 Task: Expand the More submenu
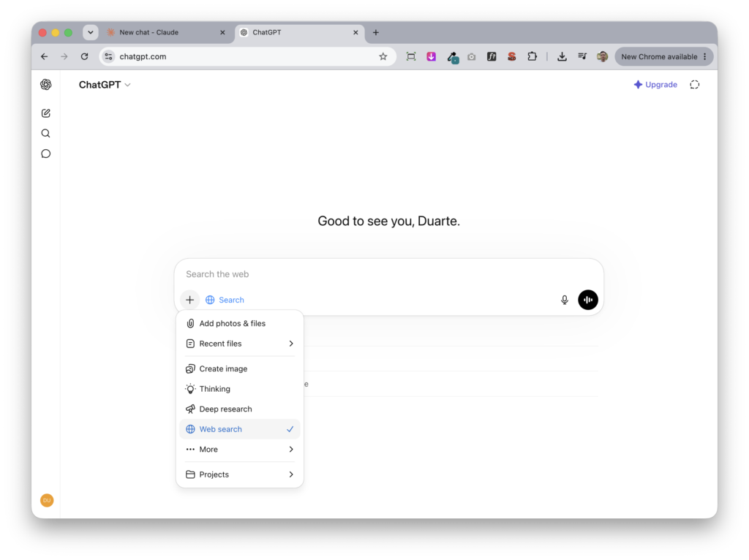click(x=240, y=449)
